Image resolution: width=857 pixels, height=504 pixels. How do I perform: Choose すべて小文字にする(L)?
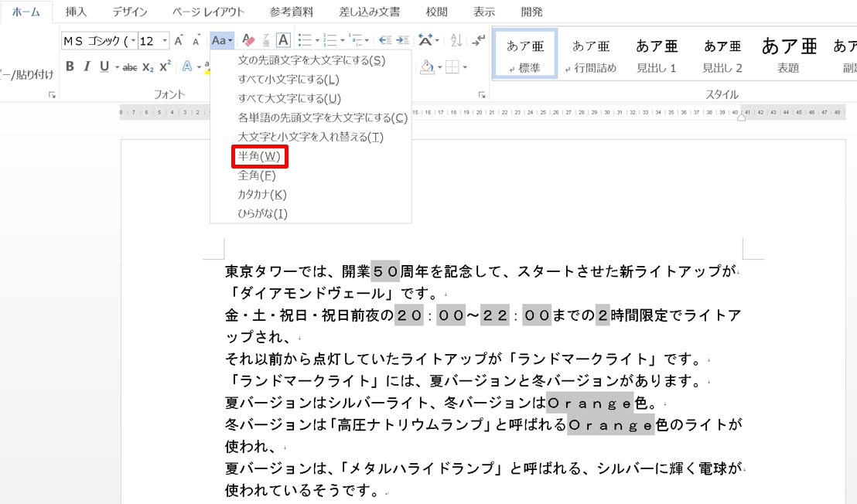[x=310, y=80]
